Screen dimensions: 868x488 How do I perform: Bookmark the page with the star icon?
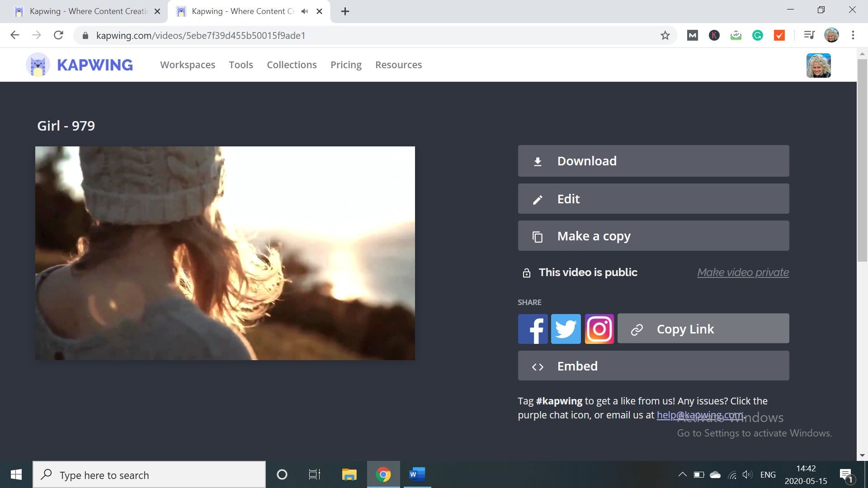[x=664, y=35]
